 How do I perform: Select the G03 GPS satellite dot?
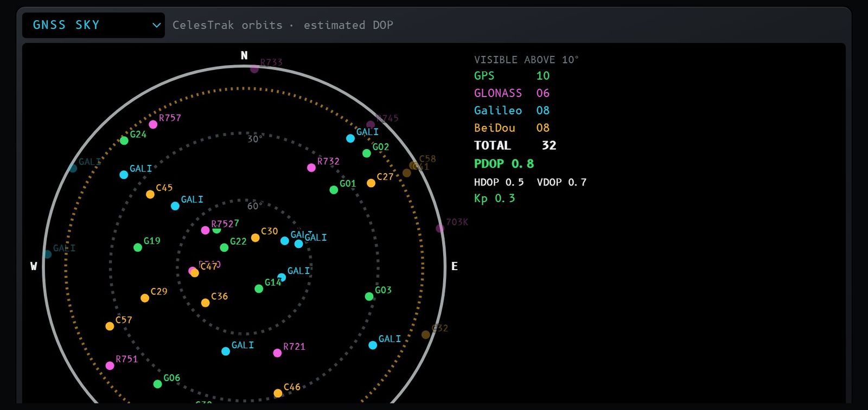coord(369,297)
